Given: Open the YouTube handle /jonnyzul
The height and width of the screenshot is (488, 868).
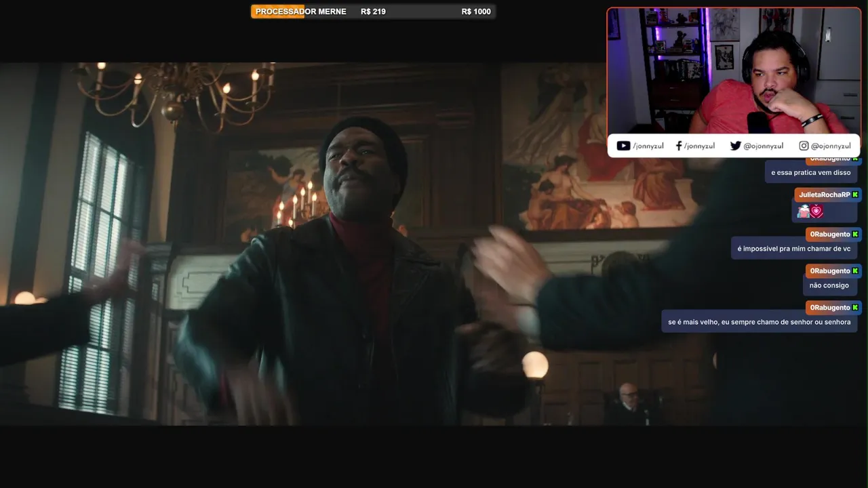Looking at the screenshot, I should point(648,146).
